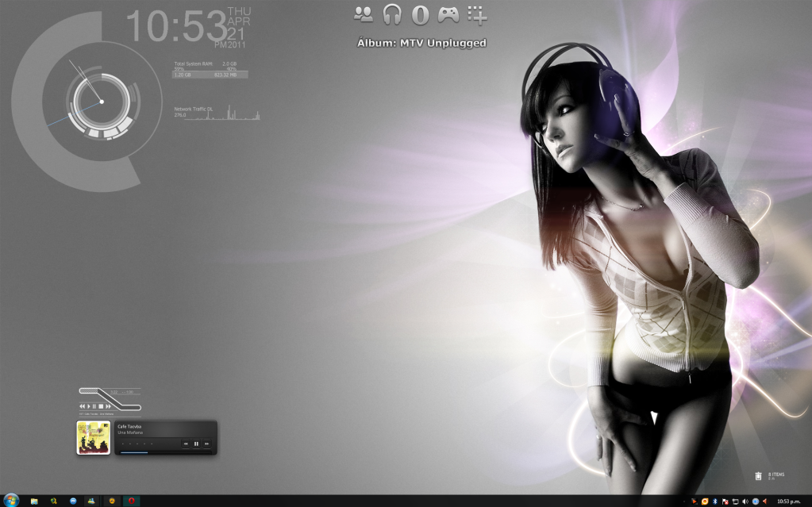Image resolution: width=812 pixels, height=507 pixels.
Task: Click the hatched volume bar on upper player
Action: [89, 391]
